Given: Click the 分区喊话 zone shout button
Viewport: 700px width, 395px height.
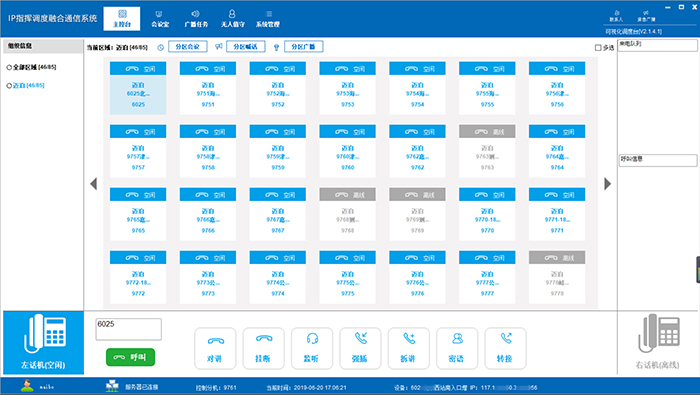Looking at the screenshot, I should point(246,46).
